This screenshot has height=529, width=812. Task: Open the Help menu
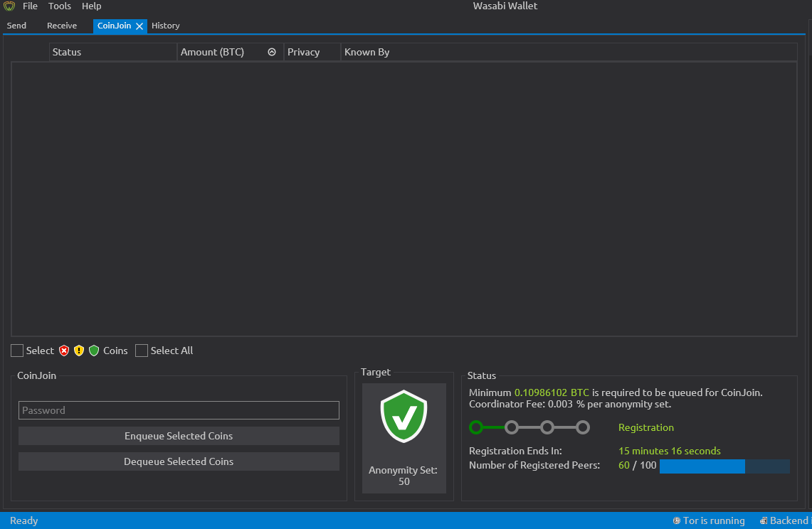click(92, 6)
